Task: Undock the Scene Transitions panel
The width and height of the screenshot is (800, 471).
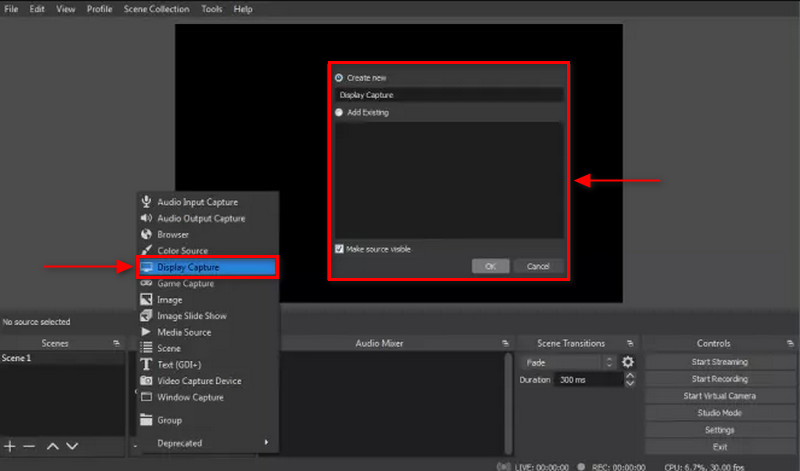Action: point(630,343)
